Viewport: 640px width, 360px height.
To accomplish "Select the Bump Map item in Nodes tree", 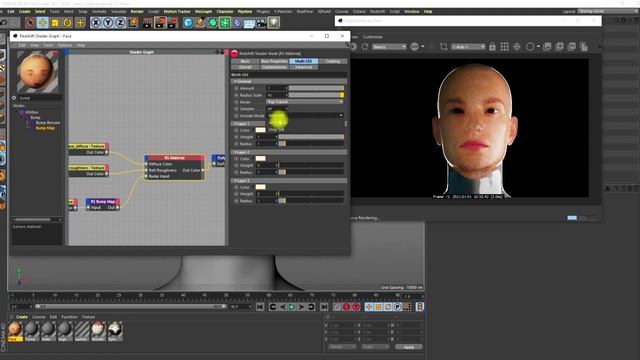I will (45, 128).
